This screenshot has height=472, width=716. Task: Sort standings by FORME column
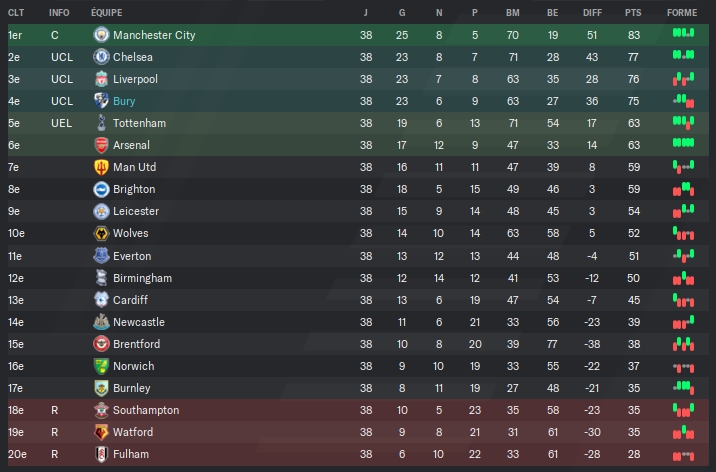pos(682,13)
